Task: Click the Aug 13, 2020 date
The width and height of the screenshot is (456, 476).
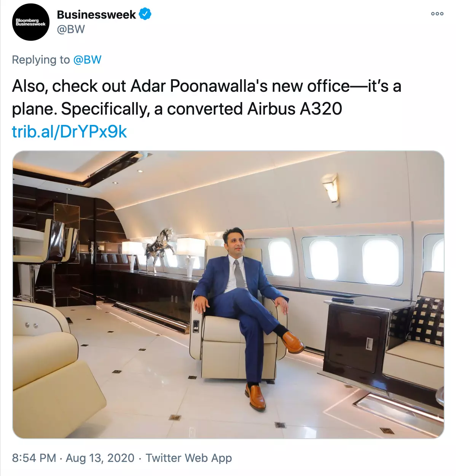Action: point(100,458)
